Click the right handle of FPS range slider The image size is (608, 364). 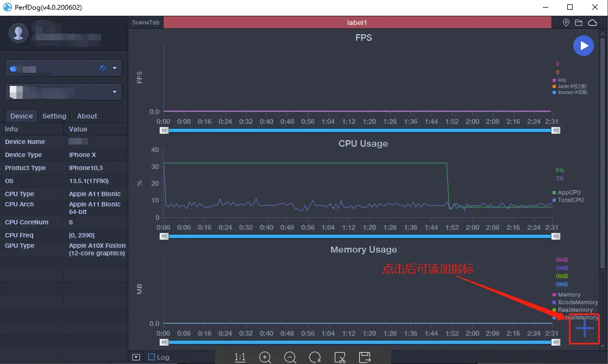pos(556,130)
